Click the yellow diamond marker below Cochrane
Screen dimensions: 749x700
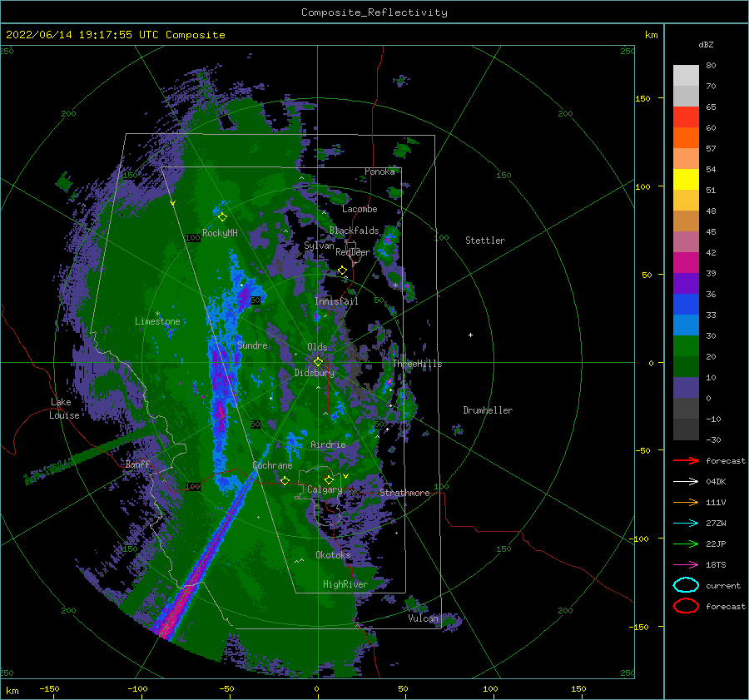click(285, 480)
